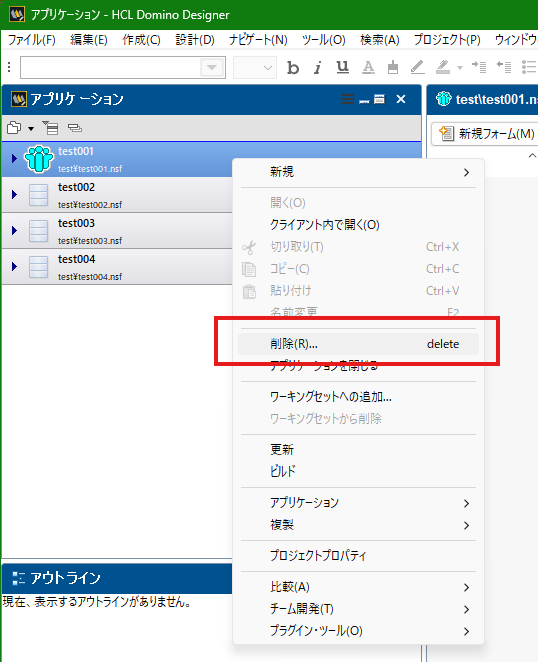538x662 pixels.
Task: Choose ワーキングセットへの追加... menu entry
Action: tap(358, 396)
